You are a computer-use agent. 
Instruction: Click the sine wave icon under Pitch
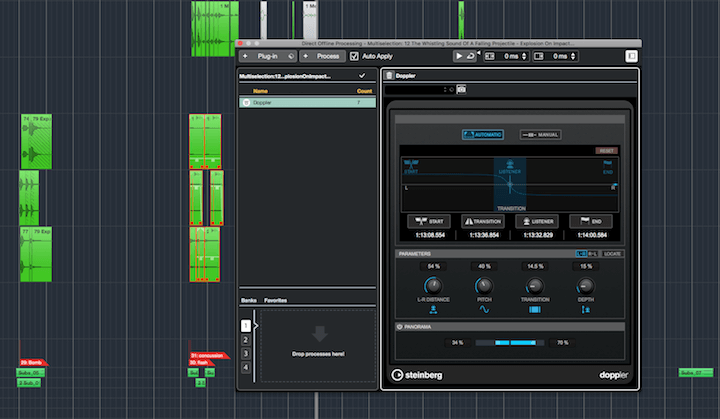tap(484, 310)
